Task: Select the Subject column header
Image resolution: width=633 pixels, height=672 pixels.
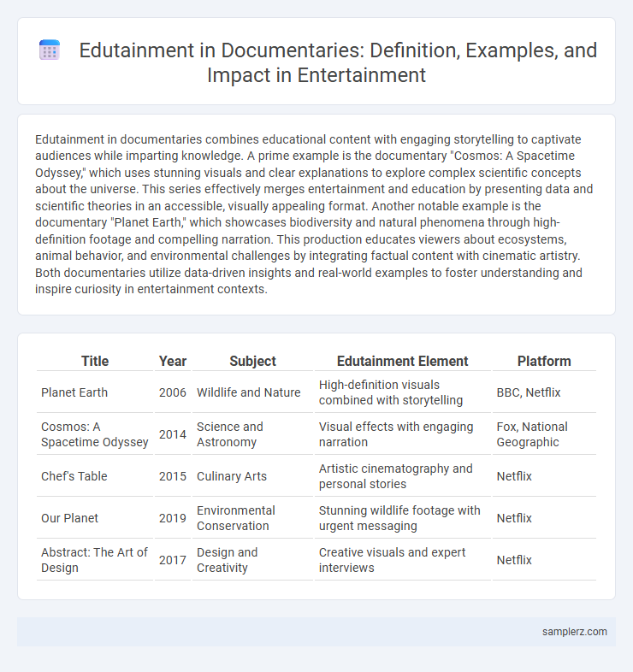Action: (x=252, y=361)
